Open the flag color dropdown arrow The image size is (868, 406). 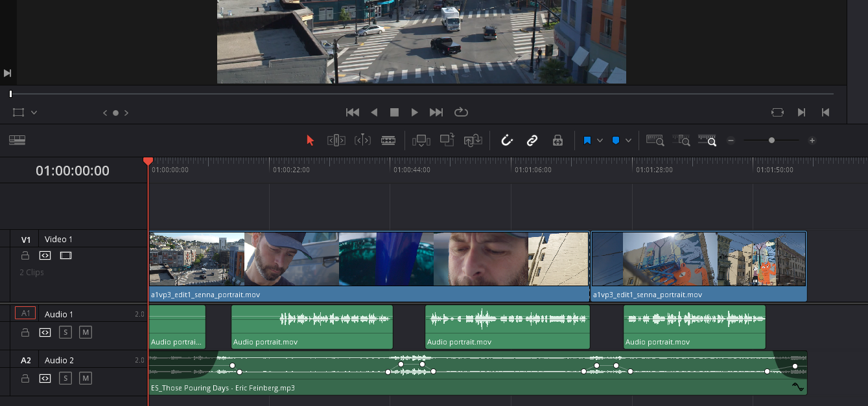(600, 141)
